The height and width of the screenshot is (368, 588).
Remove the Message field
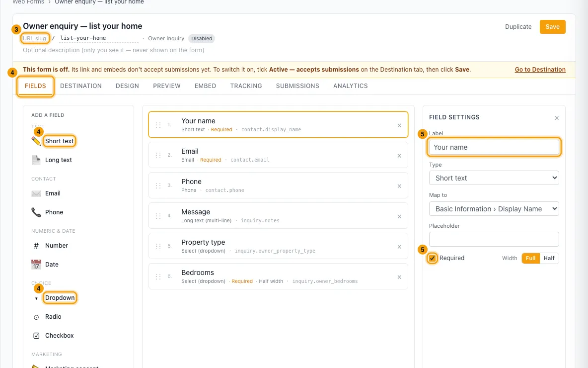(399, 217)
